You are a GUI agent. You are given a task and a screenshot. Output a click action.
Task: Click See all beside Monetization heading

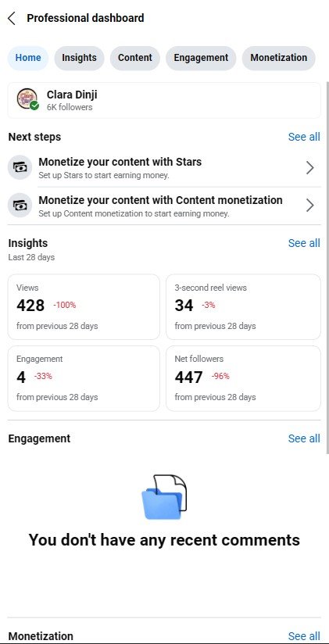pyautogui.click(x=304, y=636)
